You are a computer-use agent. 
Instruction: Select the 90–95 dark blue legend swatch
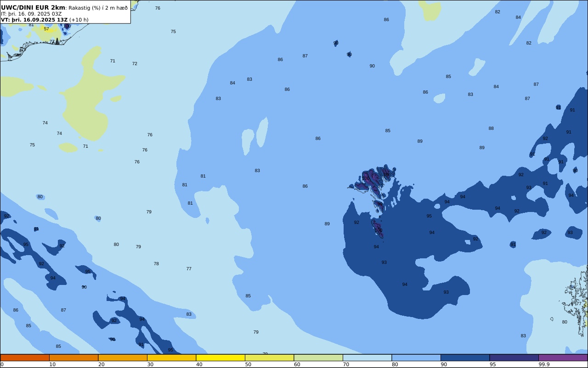(465, 357)
